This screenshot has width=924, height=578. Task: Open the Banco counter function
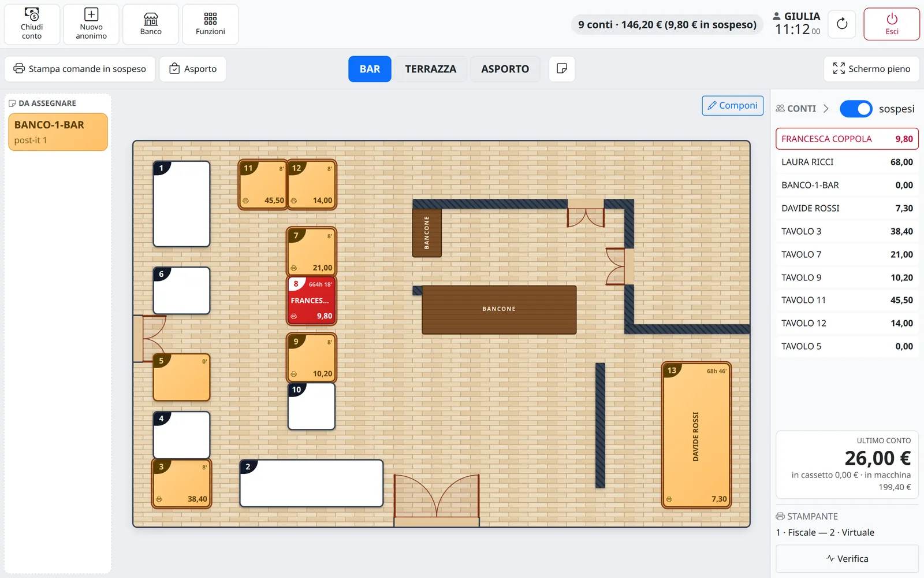[151, 24]
